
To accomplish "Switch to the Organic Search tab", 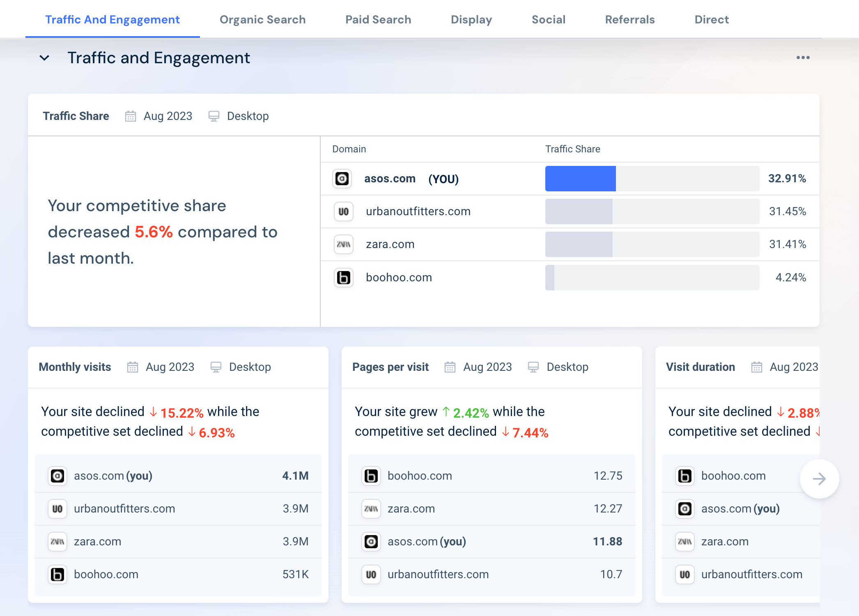I will tap(262, 19).
